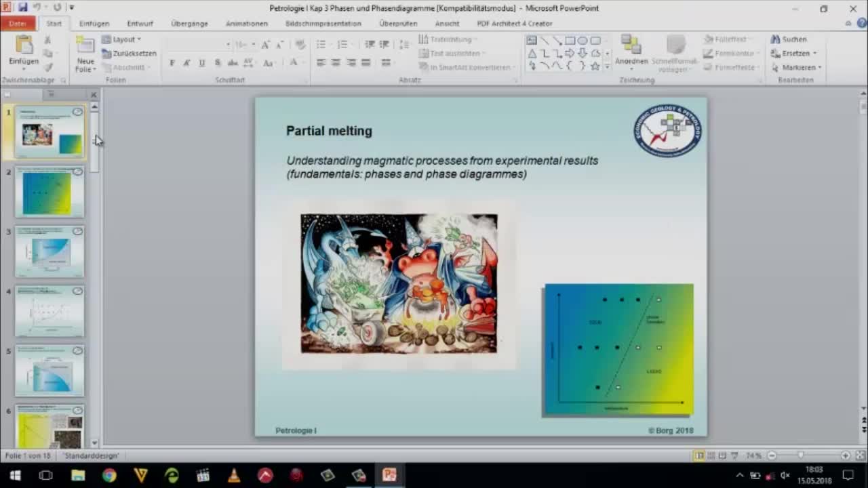Adjust the zoom slider handle
The width and height of the screenshot is (868, 488).
[801, 455]
